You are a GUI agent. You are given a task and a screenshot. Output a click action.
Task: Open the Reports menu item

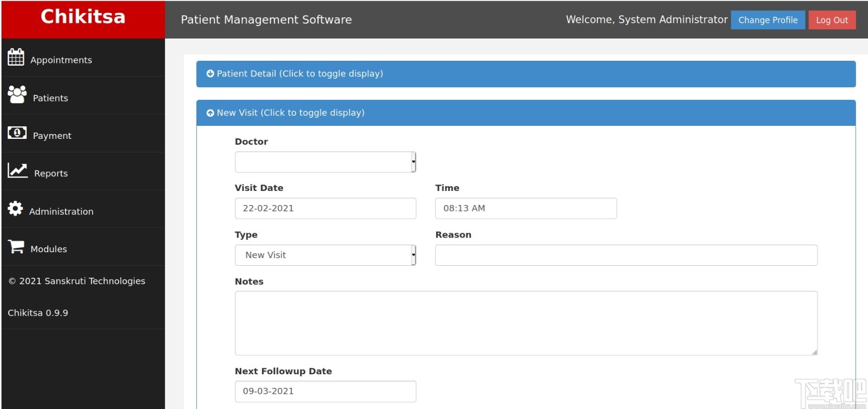point(51,174)
